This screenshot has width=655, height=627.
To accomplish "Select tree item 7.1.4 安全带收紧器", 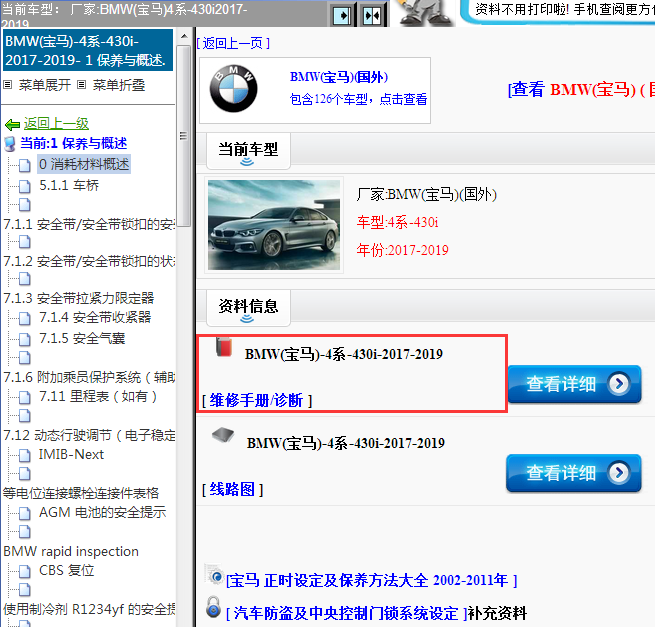I will pyautogui.click(x=95, y=317).
